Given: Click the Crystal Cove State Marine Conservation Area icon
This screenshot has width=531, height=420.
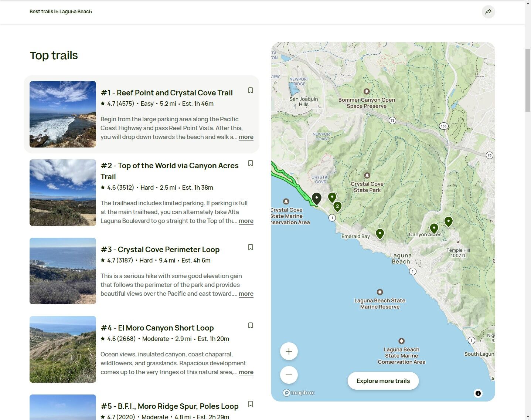Looking at the screenshot, I should 286,201.
